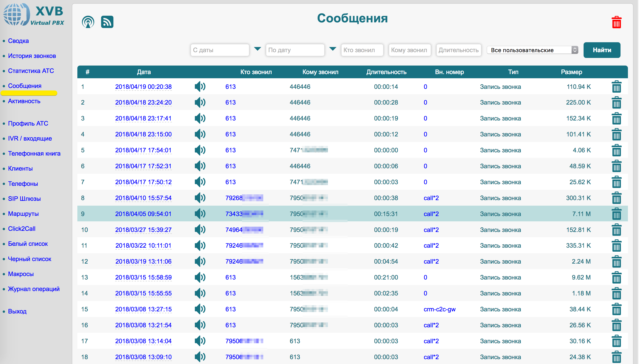Click the red delete-all trash icon
Image resolution: width=639 pixels, height=364 pixels.
pyautogui.click(x=616, y=22)
